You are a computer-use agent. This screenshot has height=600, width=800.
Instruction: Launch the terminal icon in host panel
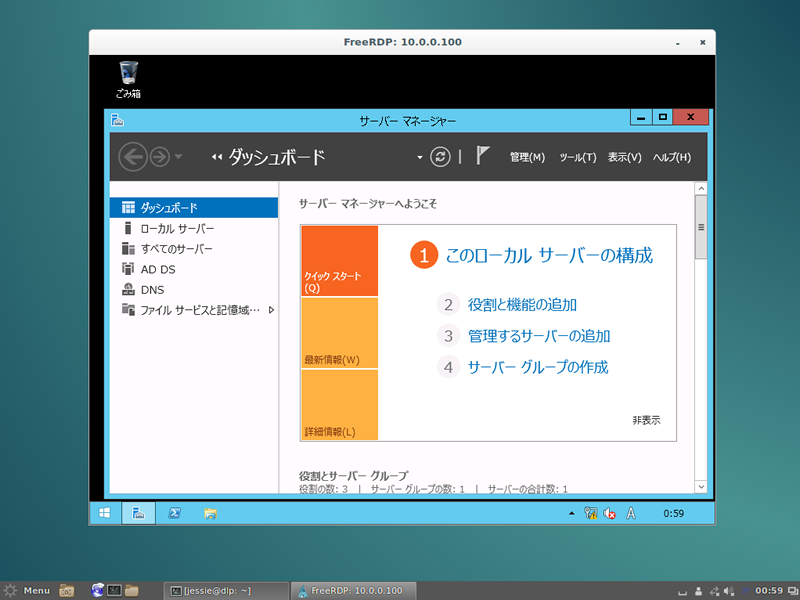[x=114, y=590]
